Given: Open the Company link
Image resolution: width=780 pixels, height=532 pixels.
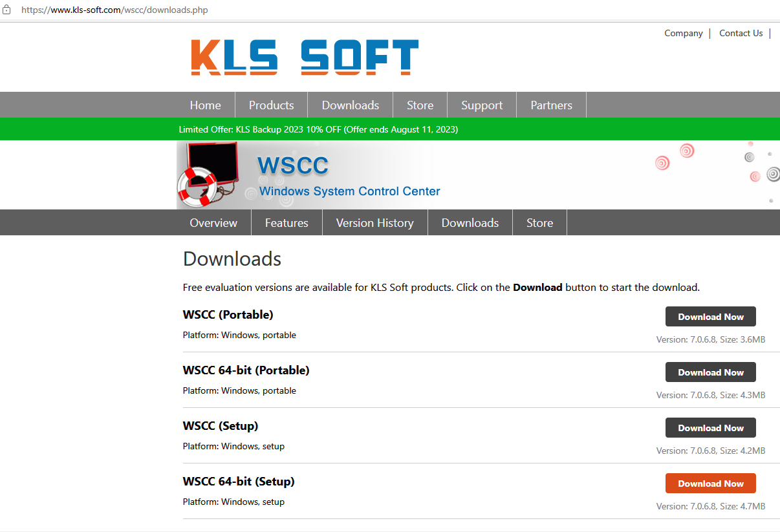Looking at the screenshot, I should [x=683, y=33].
